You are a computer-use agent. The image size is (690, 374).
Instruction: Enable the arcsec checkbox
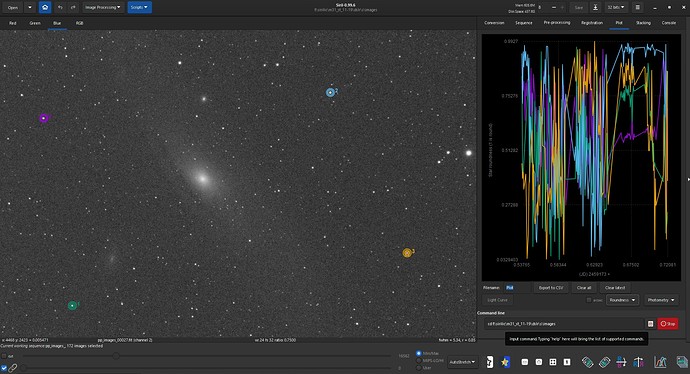tap(589, 300)
